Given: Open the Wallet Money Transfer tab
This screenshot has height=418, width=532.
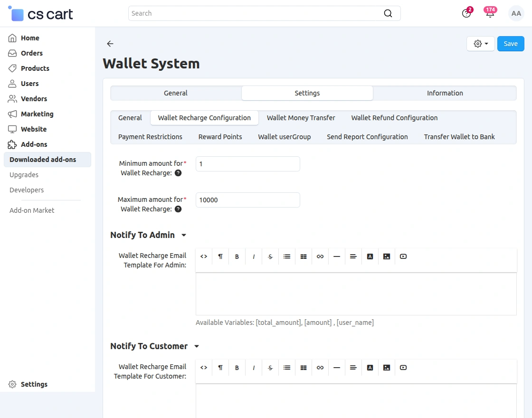Looking at the screenshot, I should pyautogui.click(x=301, y=117).
